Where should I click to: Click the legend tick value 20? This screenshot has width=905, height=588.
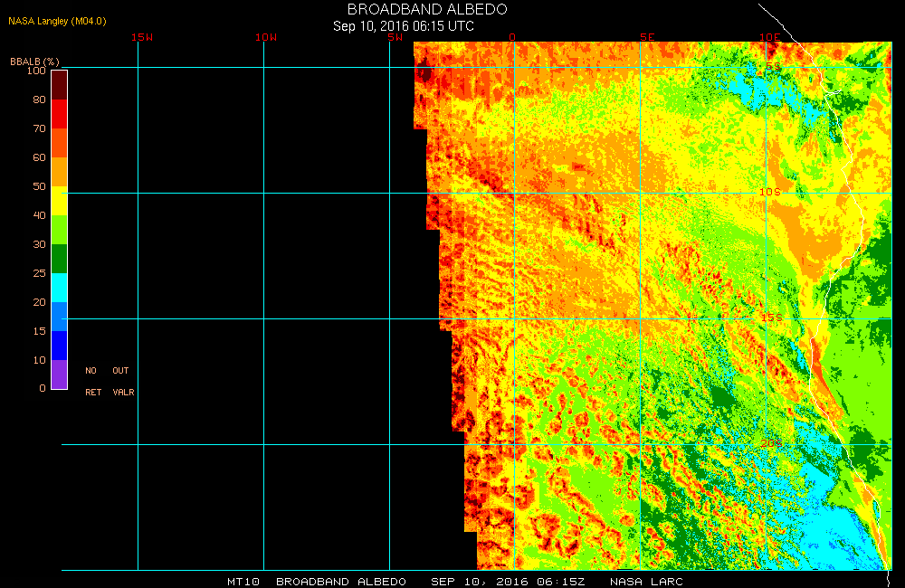(x=39, y=302)
